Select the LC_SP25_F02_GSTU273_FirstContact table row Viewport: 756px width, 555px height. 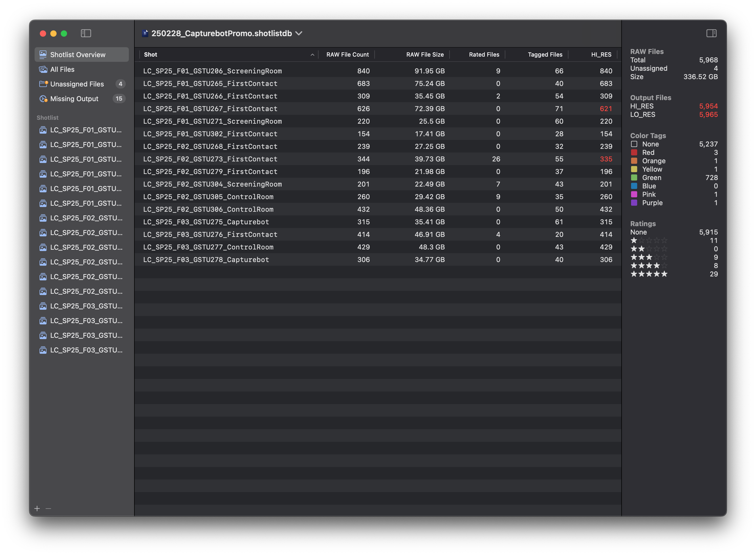[x=210, y=159]
